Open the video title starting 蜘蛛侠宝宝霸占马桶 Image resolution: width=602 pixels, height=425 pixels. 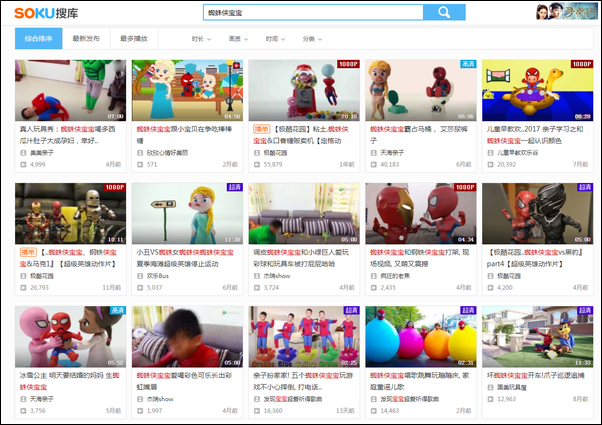tap(419, 135)
